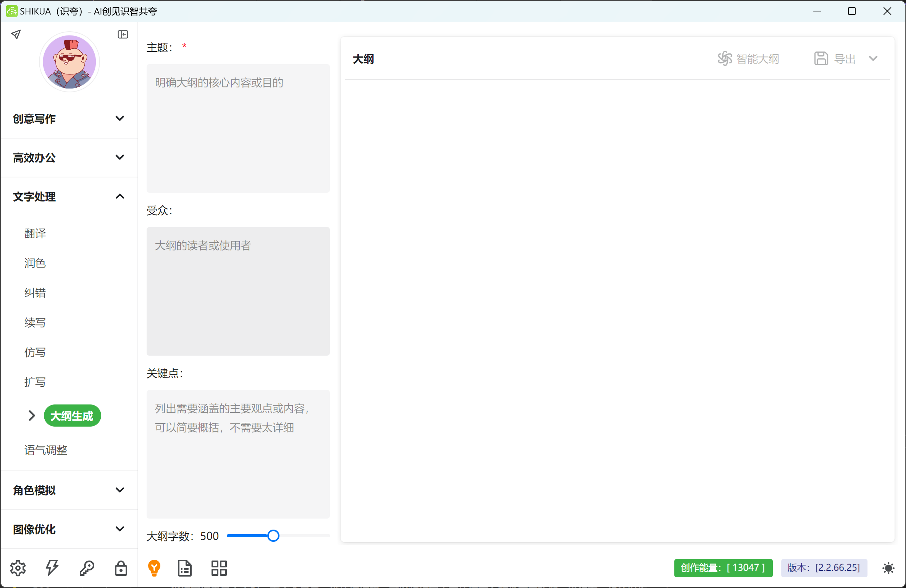Expand the 图像优化 section
The width and height of the screenshot is (906, 588).
(69, 529)
